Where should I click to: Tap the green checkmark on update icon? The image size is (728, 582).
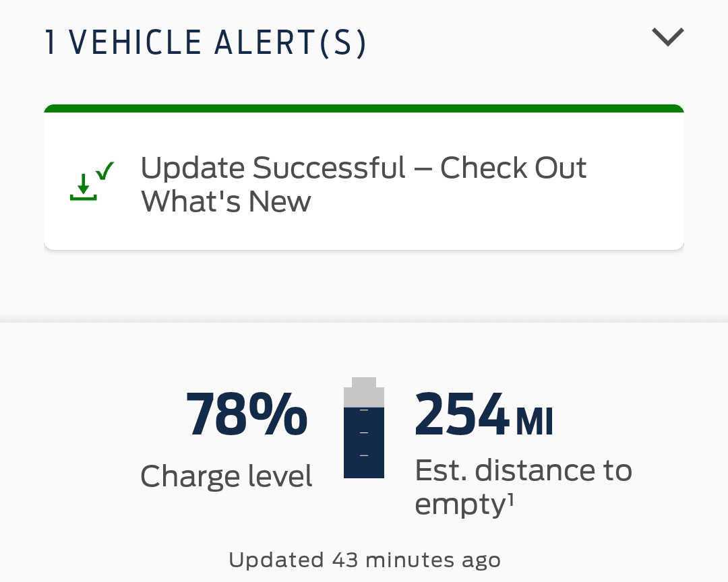[x=104, y=171]
